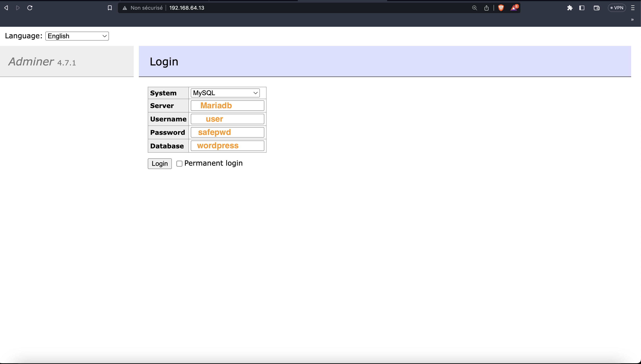Expand the System MySQL dropdown
Image resolution: width=641 pixels, height=364 pixels.
225,93
